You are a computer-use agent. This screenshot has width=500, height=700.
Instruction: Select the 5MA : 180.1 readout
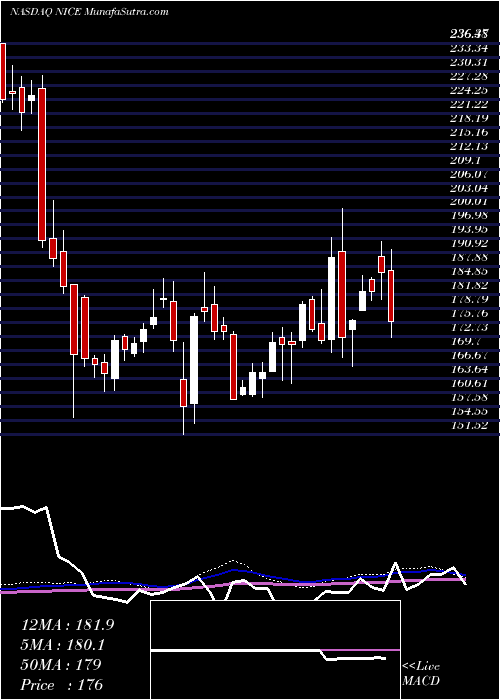63,645
